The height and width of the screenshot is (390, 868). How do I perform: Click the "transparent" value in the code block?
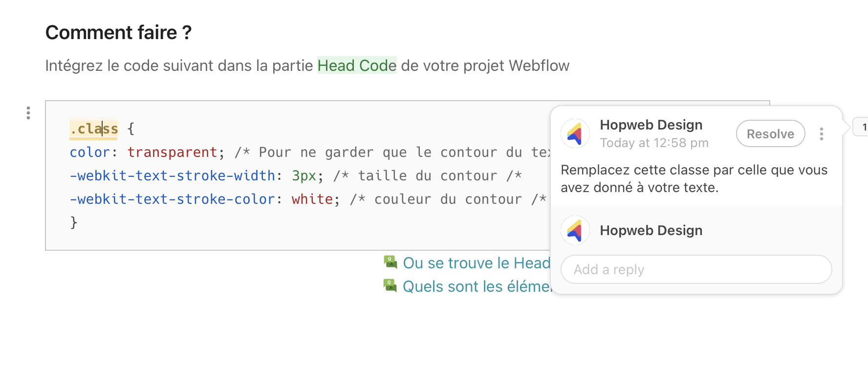click(172, 152)
